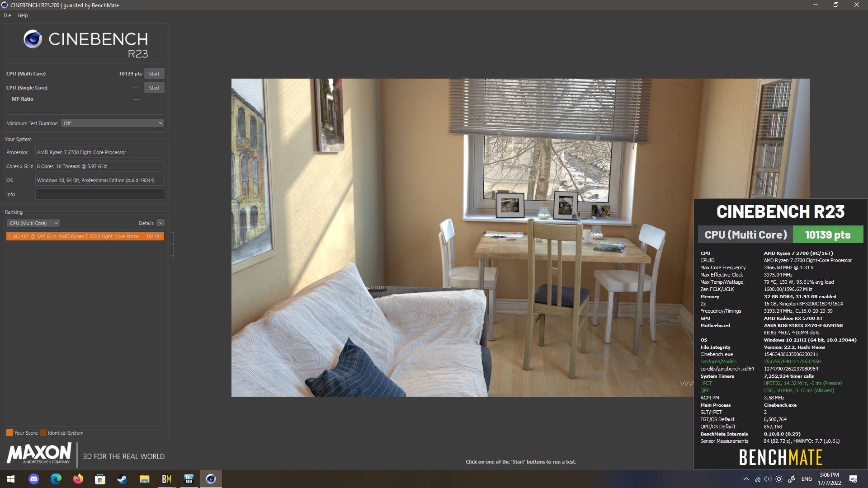Open Discord from the taskbar
This screenshot has height=488, width=868.
34,479
